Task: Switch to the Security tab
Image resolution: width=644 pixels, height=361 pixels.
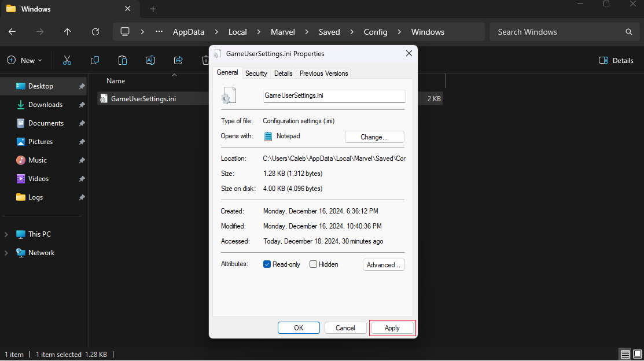Action: tap(256, 73)
